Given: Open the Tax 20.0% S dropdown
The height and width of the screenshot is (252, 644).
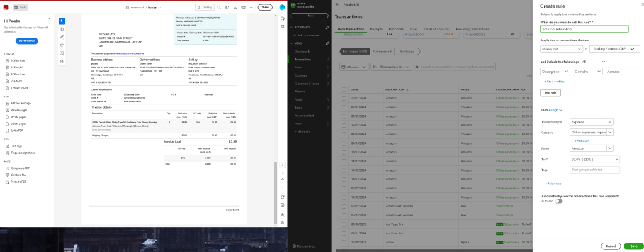Looking at the screenshot, I should [x=595, y=160].
